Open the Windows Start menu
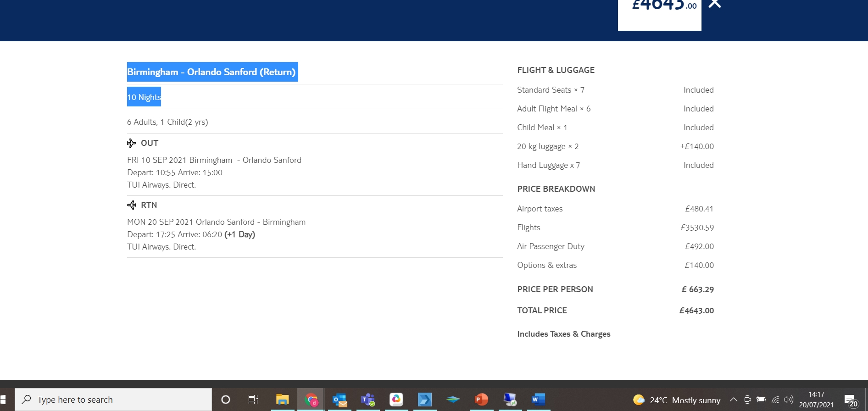Screen dimensions: 868x411 pos(3,400)
